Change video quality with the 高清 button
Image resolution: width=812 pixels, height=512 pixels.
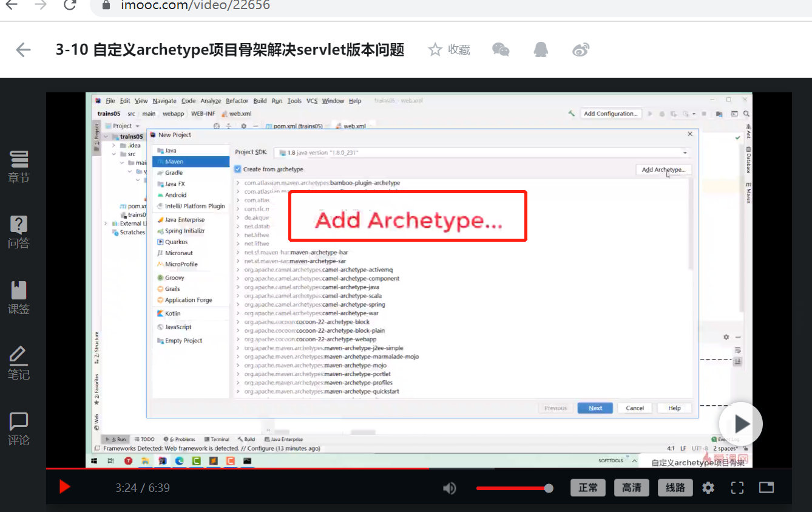pyautogui.click(x=632, y=488)
